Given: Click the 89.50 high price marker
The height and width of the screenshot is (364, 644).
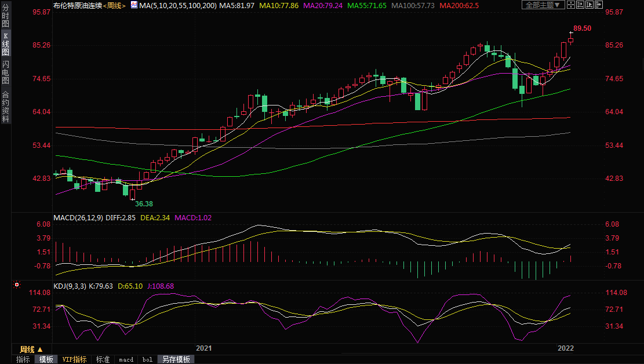Looking at the screenshot, I should pos(582,28).
